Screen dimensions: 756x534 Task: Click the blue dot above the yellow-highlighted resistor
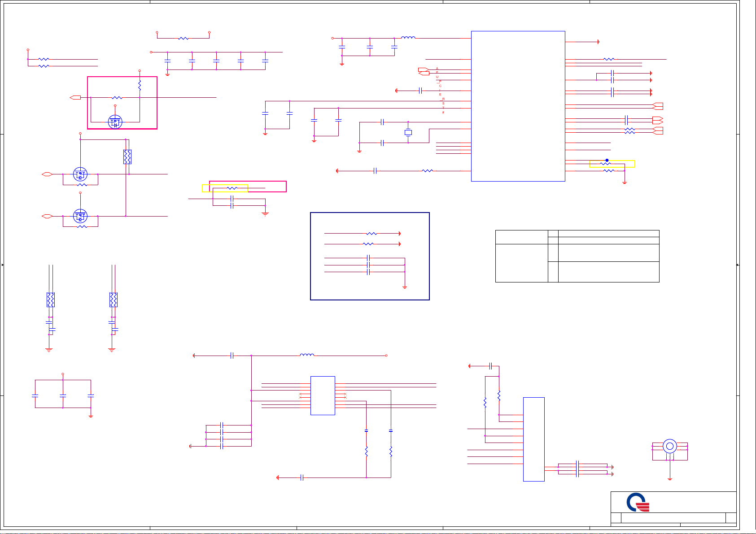[x=607, y=160]
